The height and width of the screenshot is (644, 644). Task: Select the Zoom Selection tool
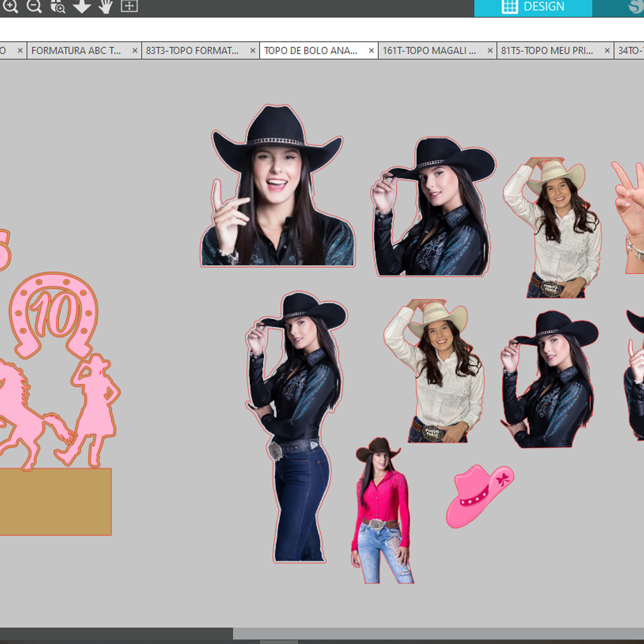point(58,6)
